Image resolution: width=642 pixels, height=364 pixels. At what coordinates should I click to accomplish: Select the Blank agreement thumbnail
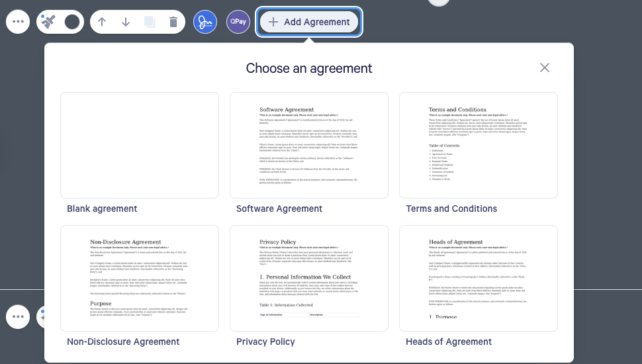tap(140, 146)
